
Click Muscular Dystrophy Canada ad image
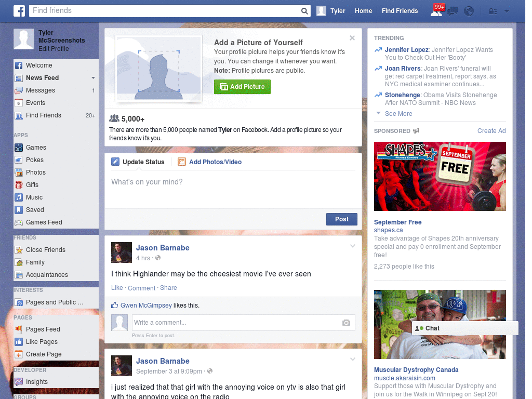click(x=440, y=324)
